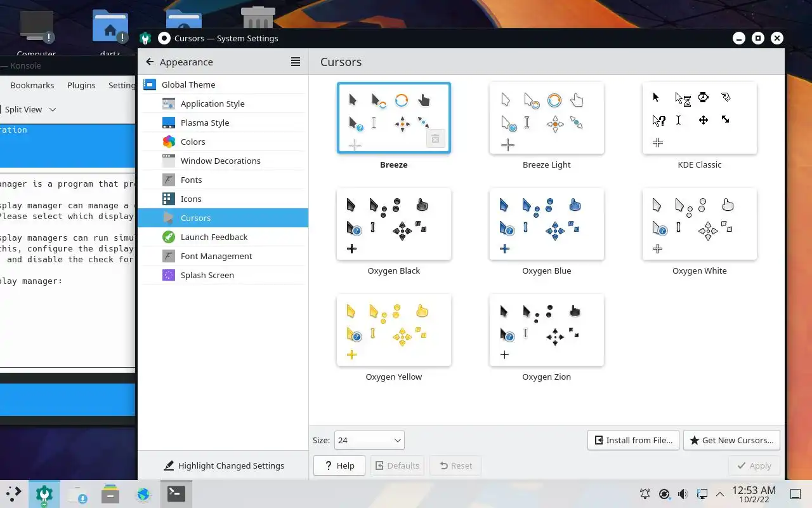Select Cursors in sidebar
This screenshot has height=508, width=812.
pyautogui.click(x=223, y=218)
